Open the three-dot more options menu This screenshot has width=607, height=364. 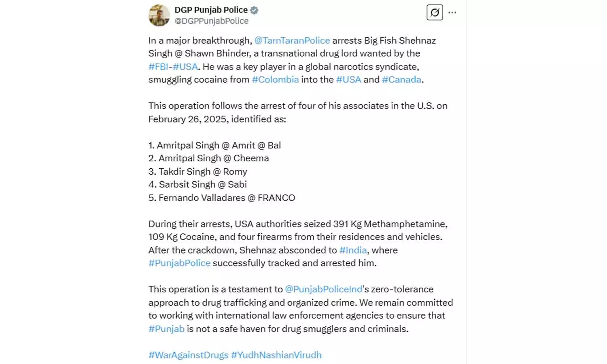click(x=452, y=13)
